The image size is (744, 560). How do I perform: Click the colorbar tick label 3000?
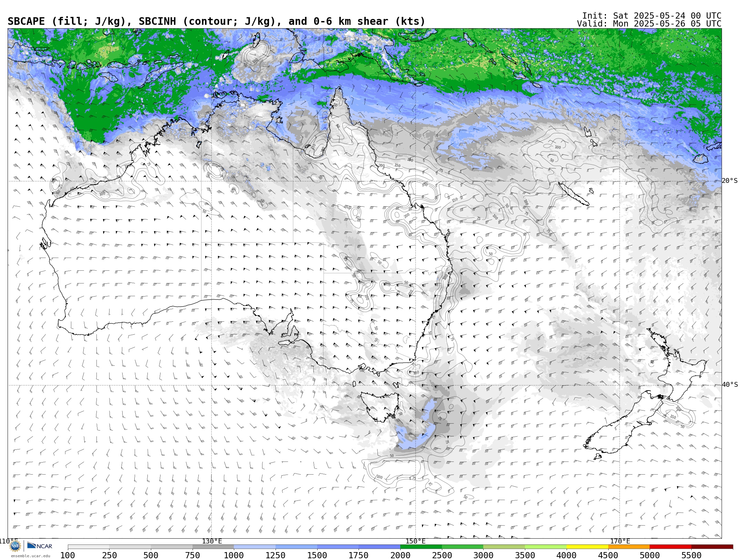click(483, 556)
